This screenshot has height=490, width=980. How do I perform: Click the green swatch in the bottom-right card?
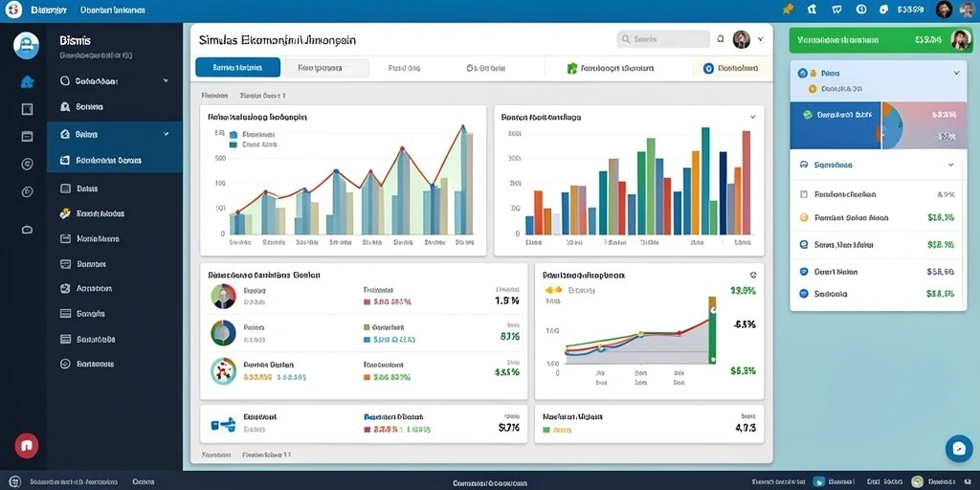click(x=546, y=430)
